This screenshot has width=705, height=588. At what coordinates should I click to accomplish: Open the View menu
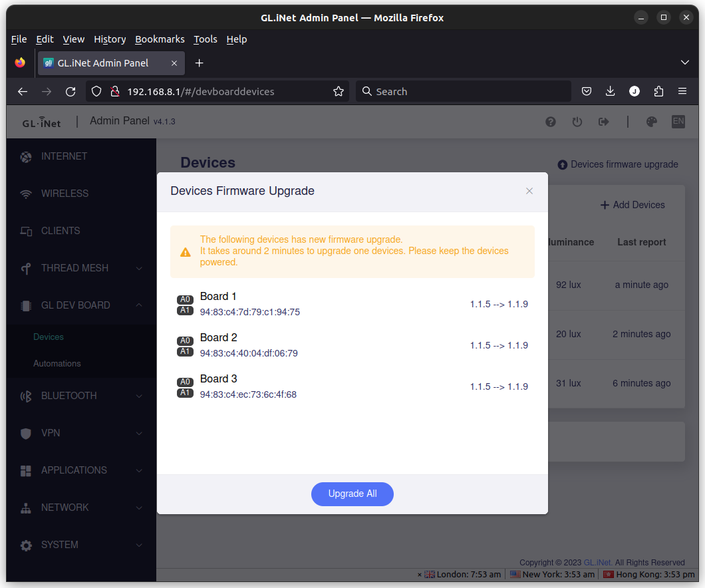coord(74,39)
